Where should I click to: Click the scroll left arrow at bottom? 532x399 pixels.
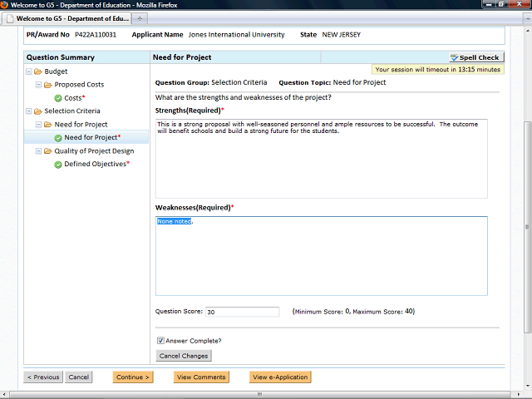point(3,394)
